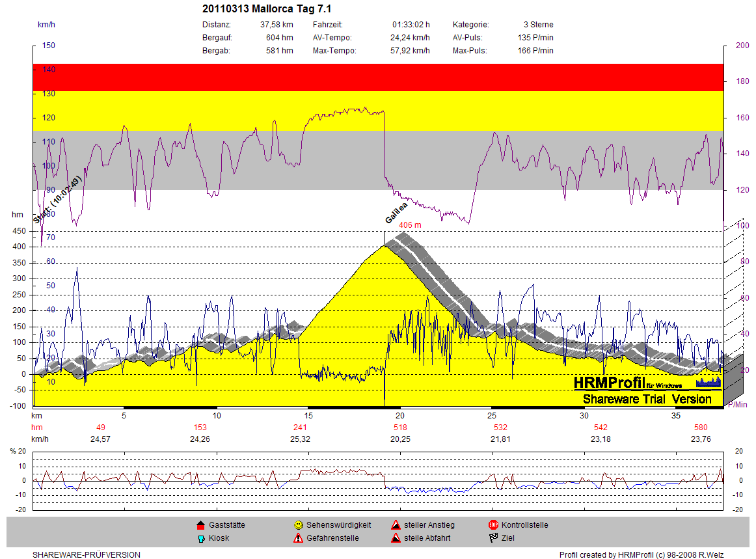Image resolution: width=756 pixels, height=559 pixels.
Task: Select the steiler Anstieg triangle icon
Action: coord(396,525)
